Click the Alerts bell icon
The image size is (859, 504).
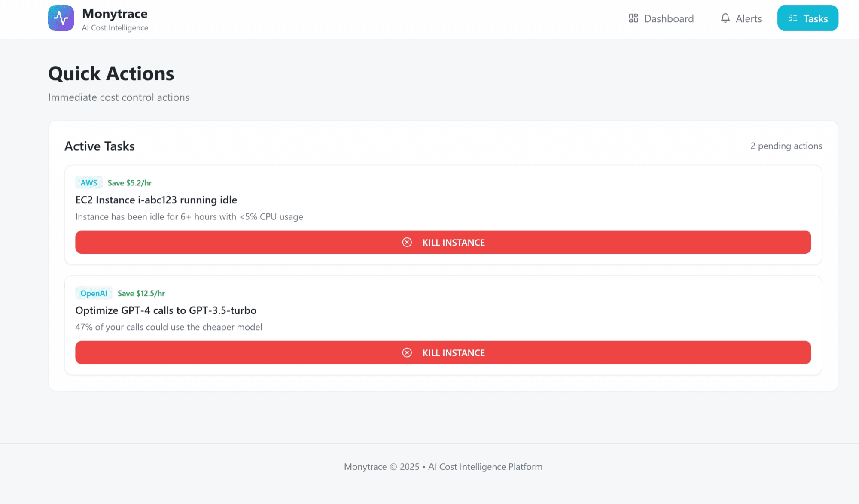point(725,18)
